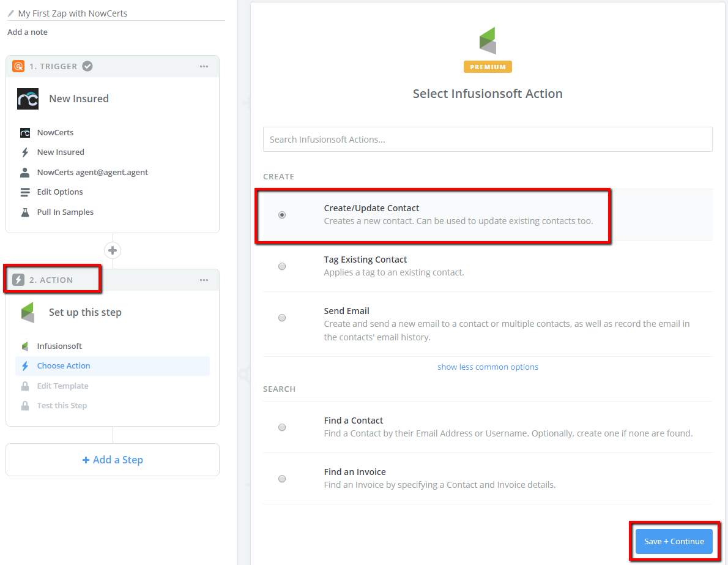Select Choose Action in the action step

113,366
